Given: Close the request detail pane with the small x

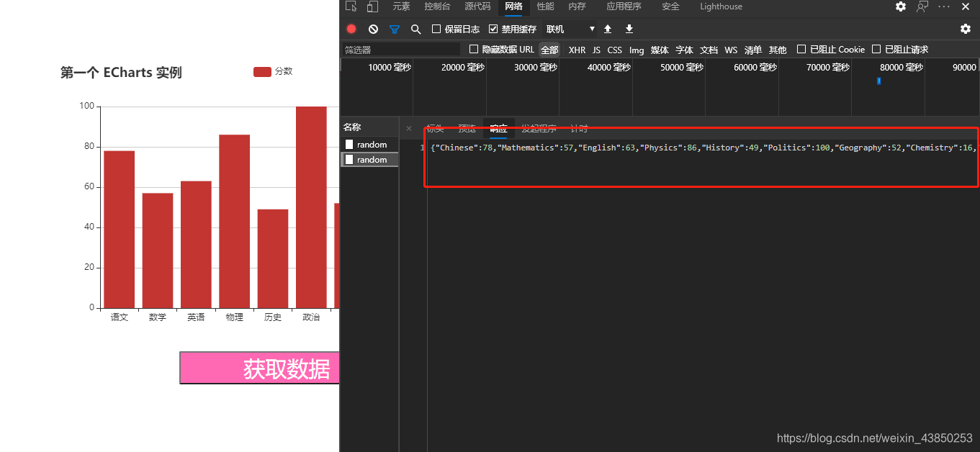Looking at the screenshot, I should (409, 129).
